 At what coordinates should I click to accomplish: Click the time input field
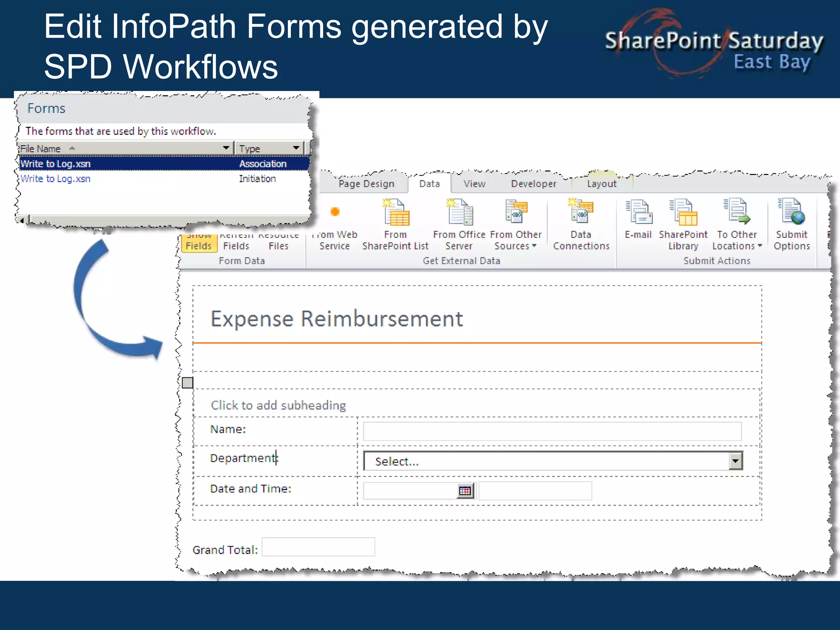[535, 491]
